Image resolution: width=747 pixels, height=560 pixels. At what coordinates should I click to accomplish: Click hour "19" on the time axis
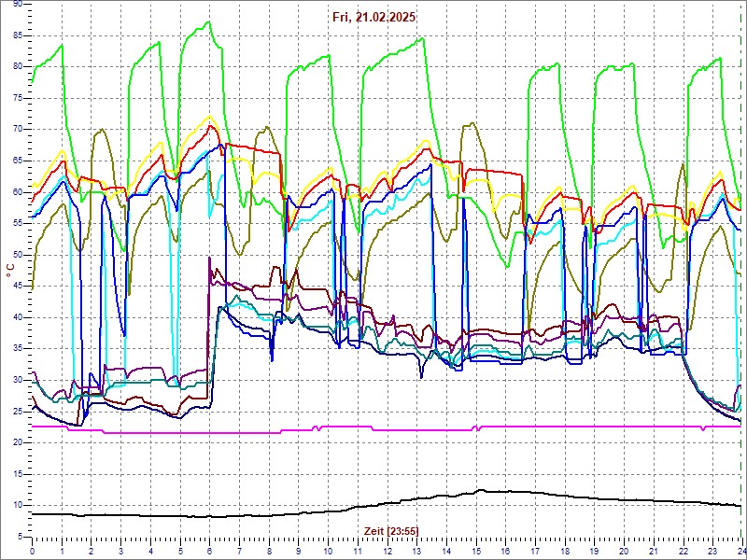point(593,551)
